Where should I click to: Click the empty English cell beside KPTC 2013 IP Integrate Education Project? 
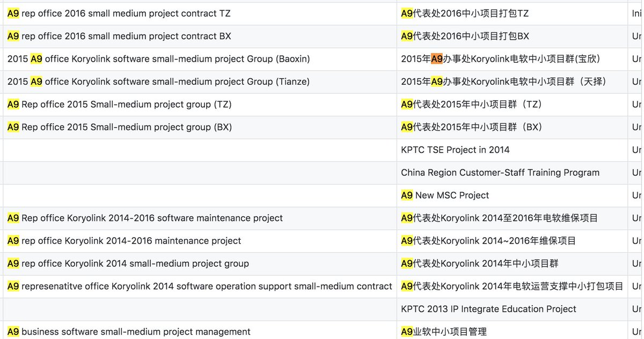[x=200, y=309]
